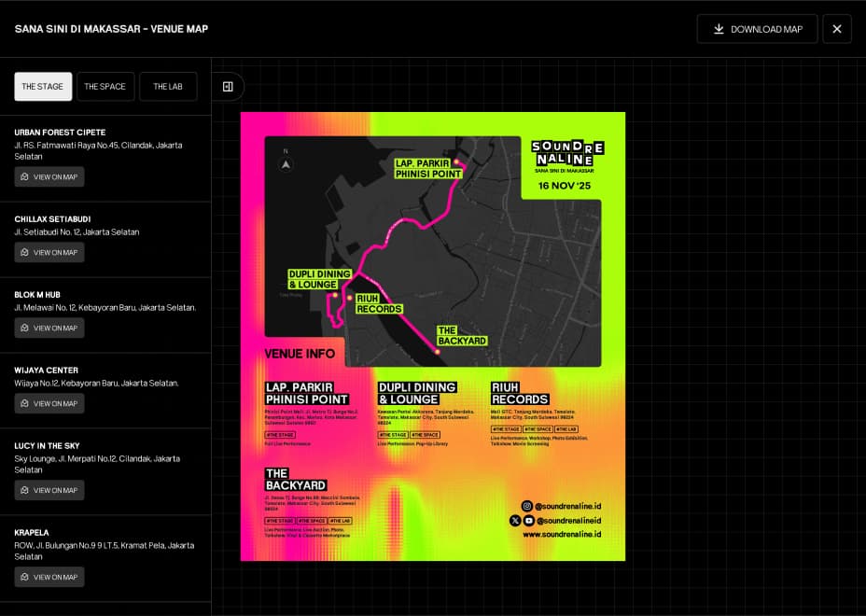Image resolution: width=866 pixels, height=616 pixels.
Task: View Blok M Hub on map
Action: click(x=49, y=329)
